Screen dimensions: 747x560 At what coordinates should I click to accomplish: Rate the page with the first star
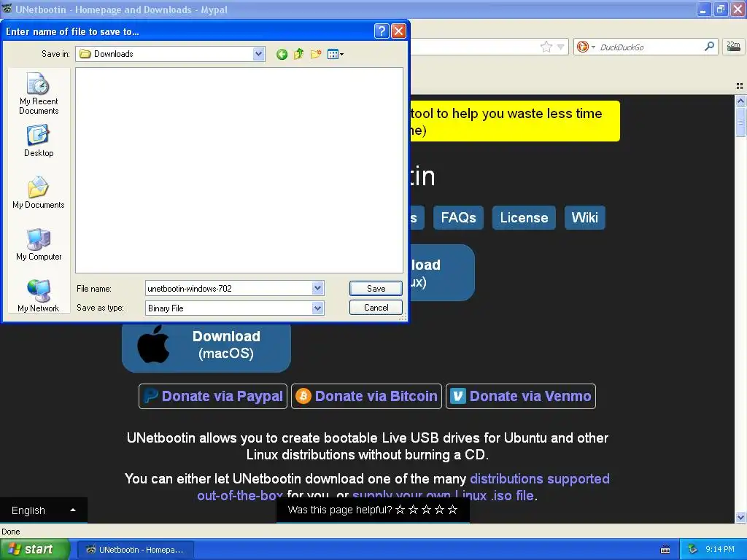pyautogui.click(x=400, y=510)
